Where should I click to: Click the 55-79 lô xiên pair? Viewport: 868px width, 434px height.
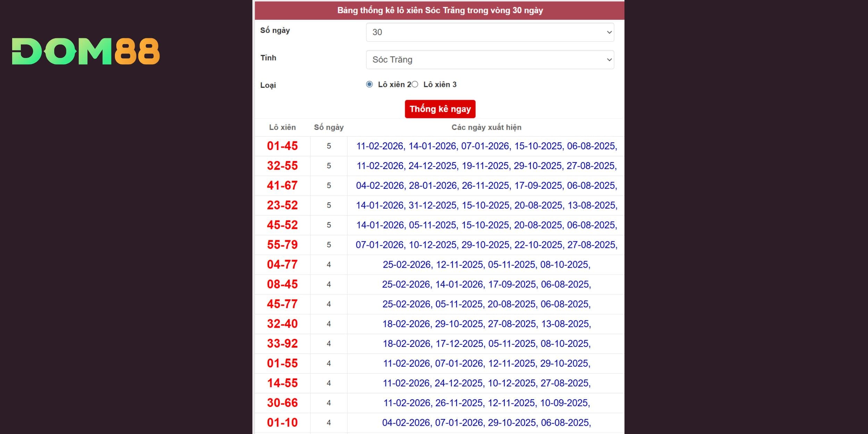point(282,245)
